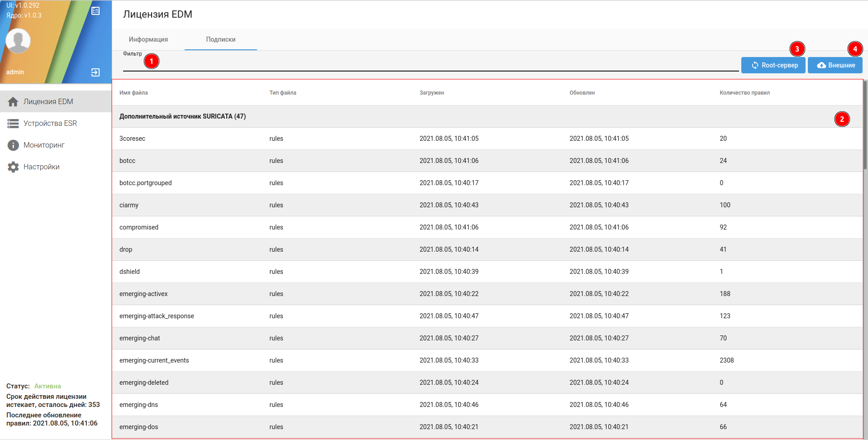Collapse the Дополнительный источник SURICATA group
Viewport: 868px width, 440px height.
tap(182, 116)
